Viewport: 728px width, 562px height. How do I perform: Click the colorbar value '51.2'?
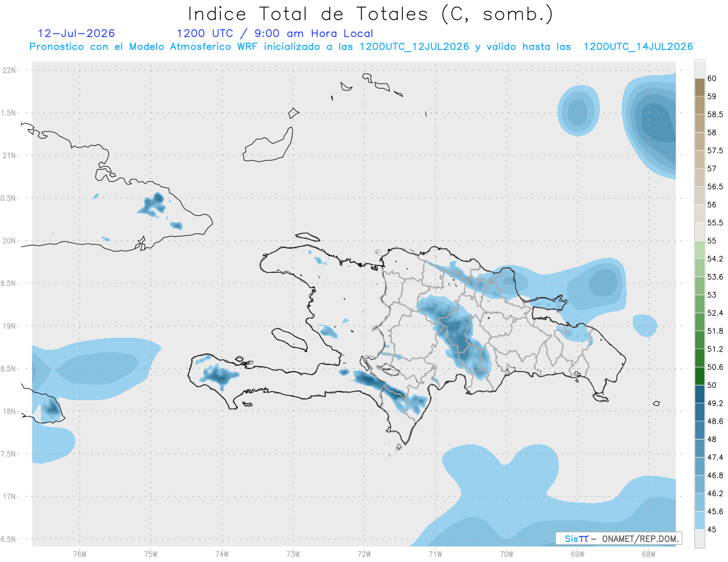(x=715, y=349)
